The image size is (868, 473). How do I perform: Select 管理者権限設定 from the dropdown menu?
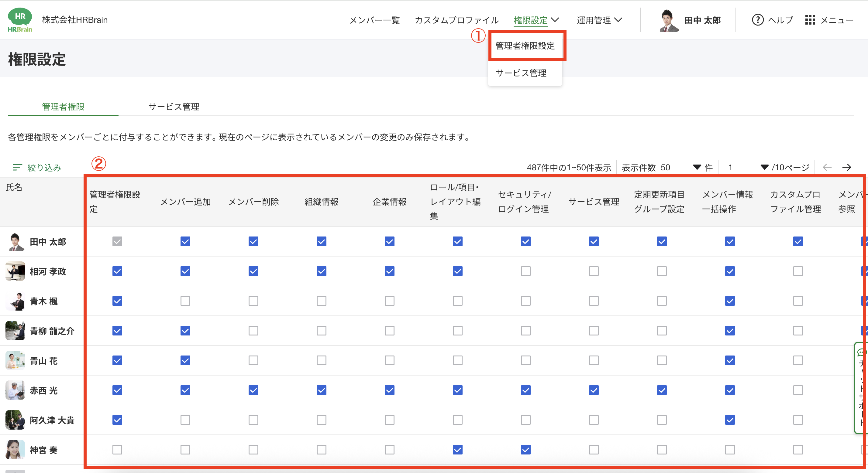click(x=525, y=46)
